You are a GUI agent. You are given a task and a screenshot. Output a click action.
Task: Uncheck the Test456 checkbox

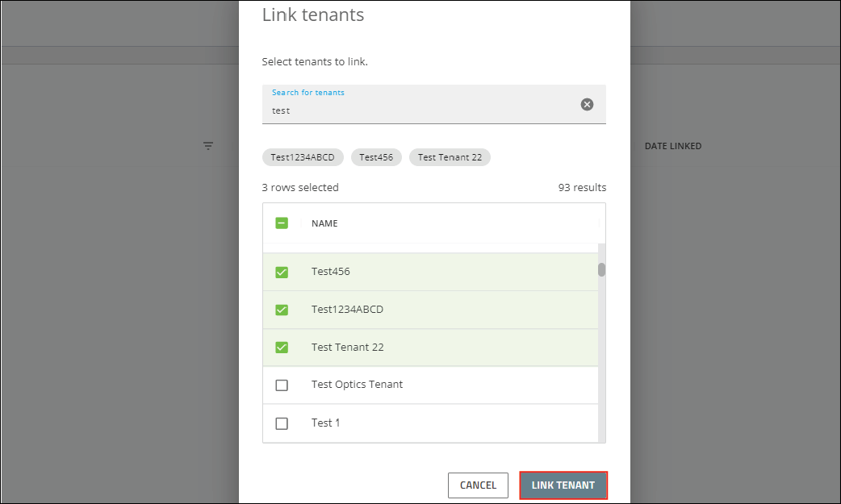pos(282,273)
